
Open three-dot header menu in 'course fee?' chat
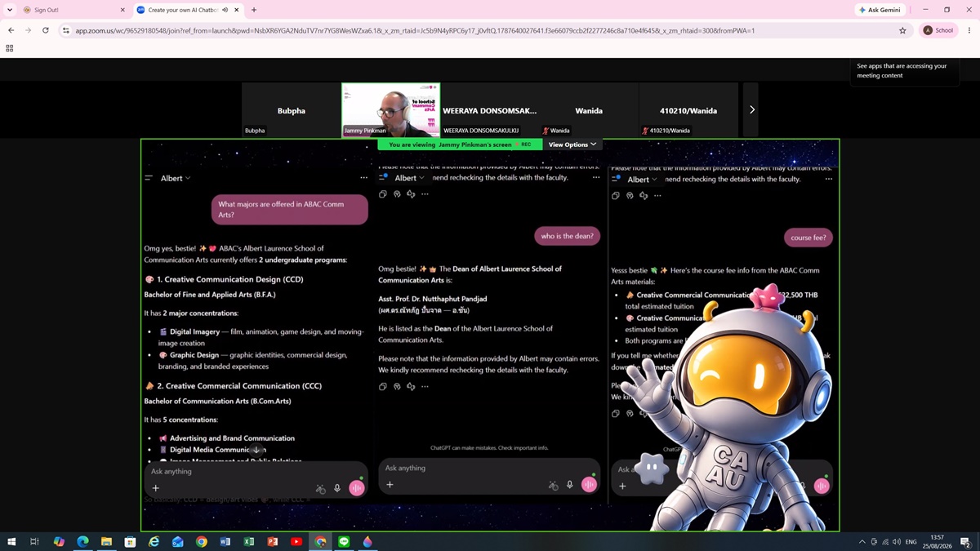(828, 179)
